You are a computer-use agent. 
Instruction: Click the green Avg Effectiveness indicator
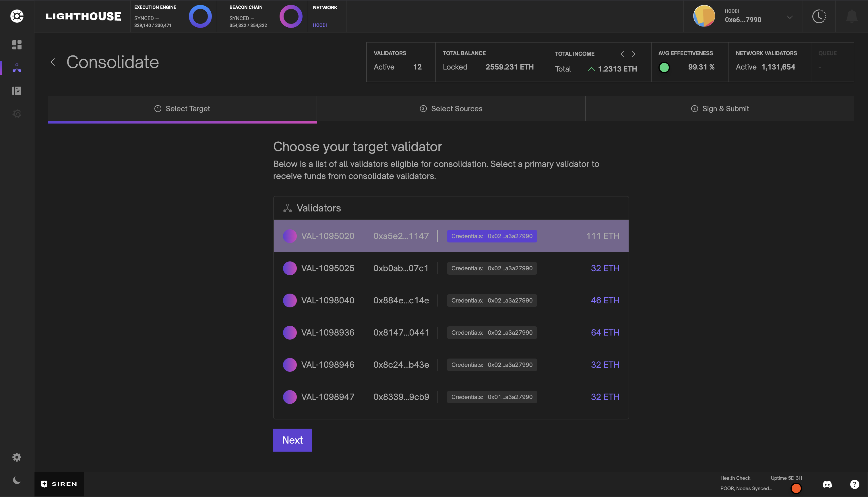click(664, 67)
